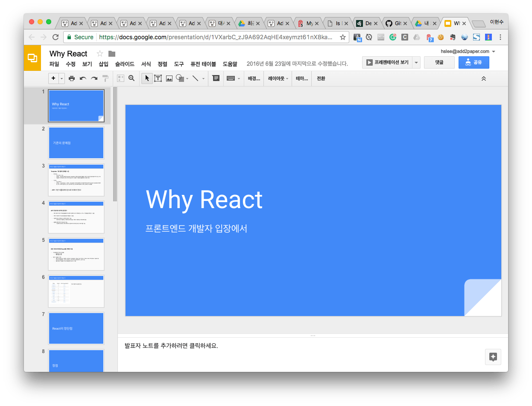Open the image insert tool

tap(169, 78)
